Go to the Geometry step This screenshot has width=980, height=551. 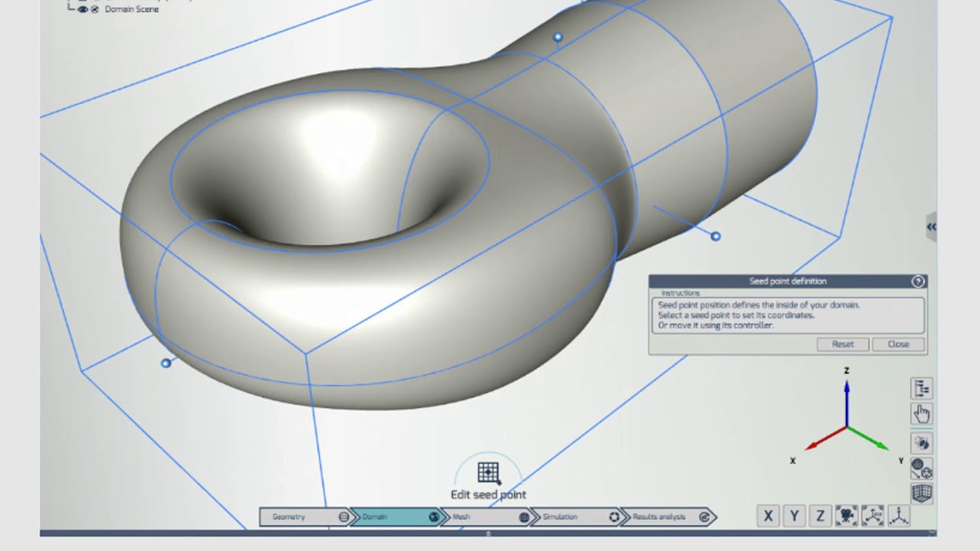tap(305, 517)
